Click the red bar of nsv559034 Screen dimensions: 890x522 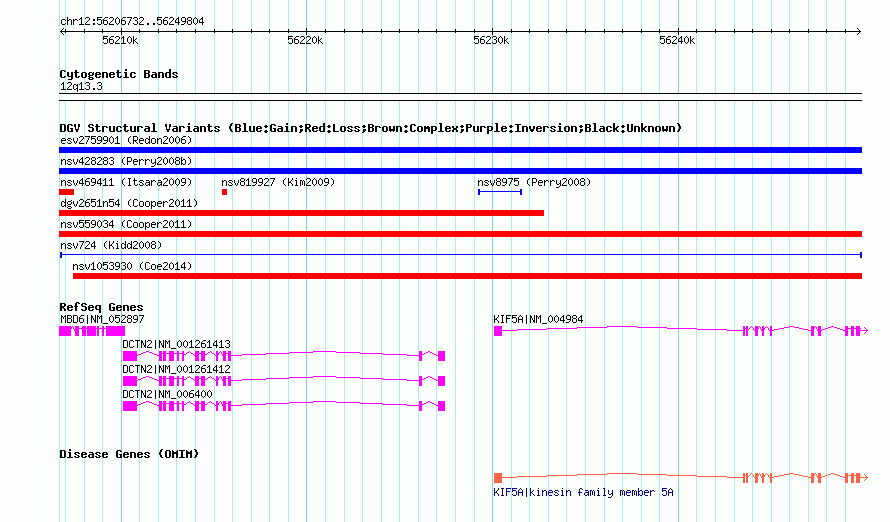tap(460, 234)
